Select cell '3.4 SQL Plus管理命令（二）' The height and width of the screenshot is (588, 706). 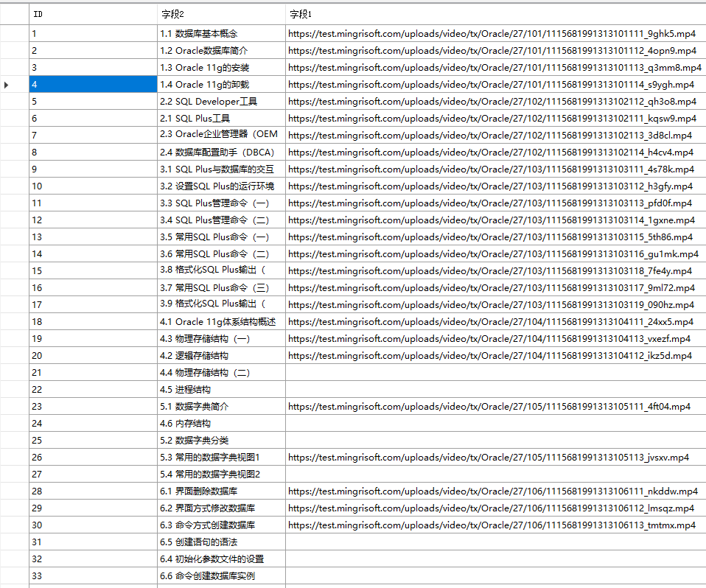tap(221, 220)
